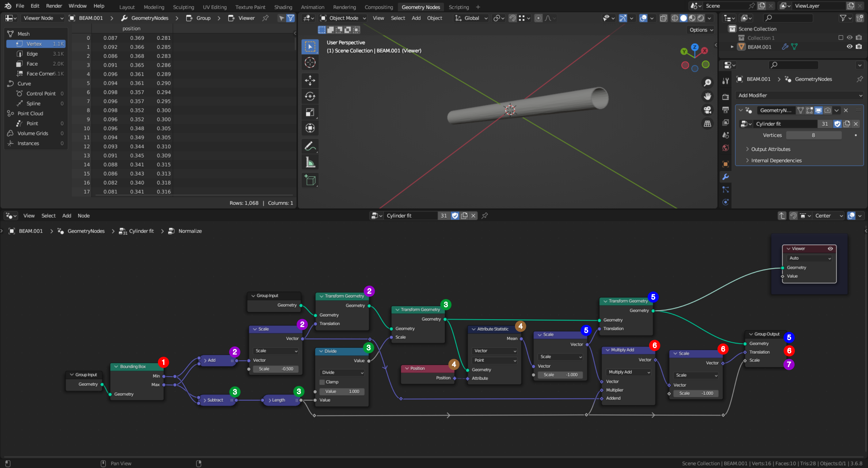868x468 pixels.
Task: Open the Object Mode dropdown
Action: [343, 18]
